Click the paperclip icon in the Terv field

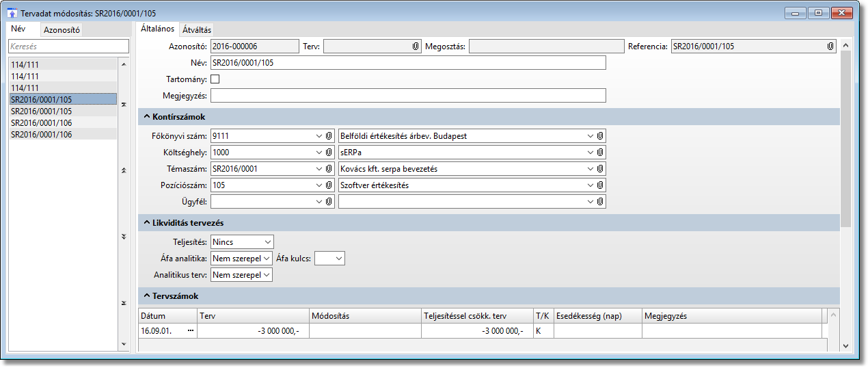(415, 47)
